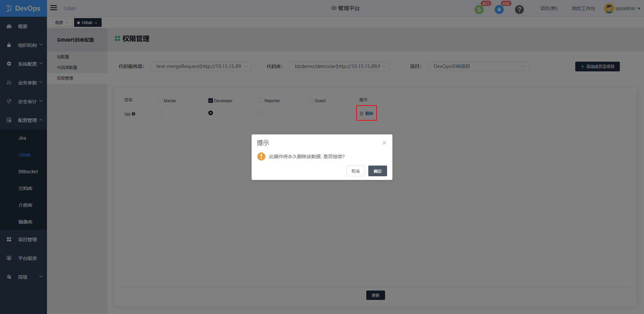The height and width of the screenshot is (314, 644).
Task: Toggle the Reporter column checkbox
Action: [x=261, y=101]
